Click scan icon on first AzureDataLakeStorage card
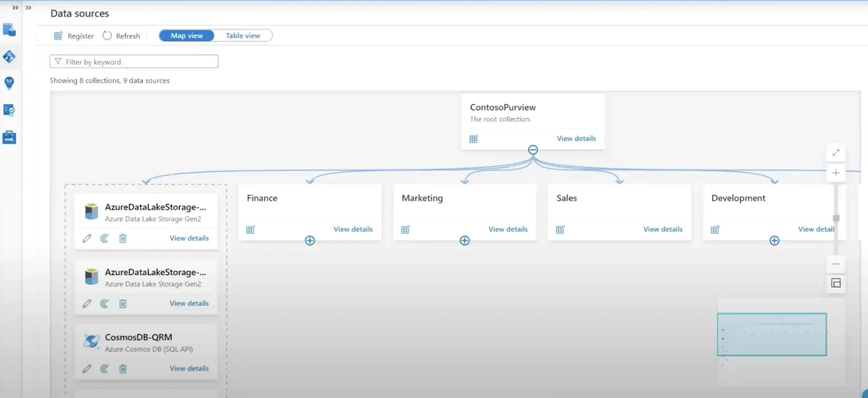 (x=104, y=238)
